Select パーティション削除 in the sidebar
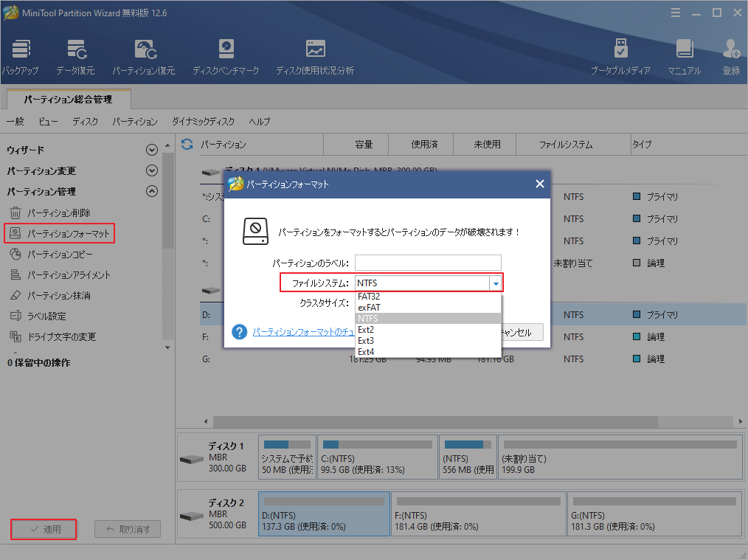Viewport: 748px width, 560px height. click(59, 212)
